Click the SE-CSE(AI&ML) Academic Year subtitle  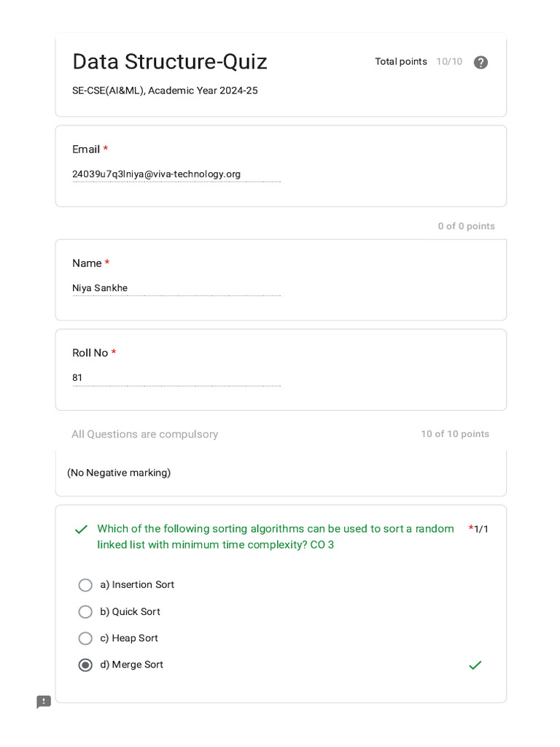point(165,90)
